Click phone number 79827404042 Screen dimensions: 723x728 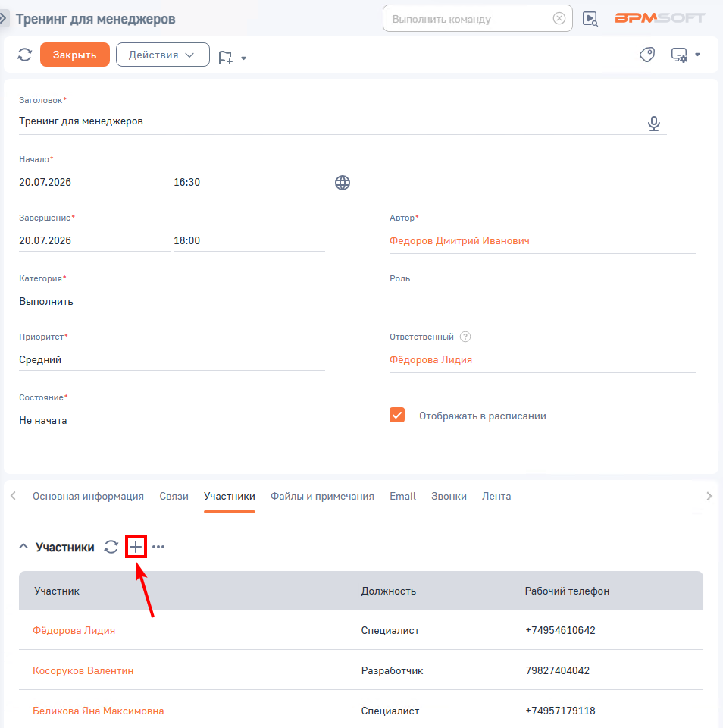pos(557,670)
